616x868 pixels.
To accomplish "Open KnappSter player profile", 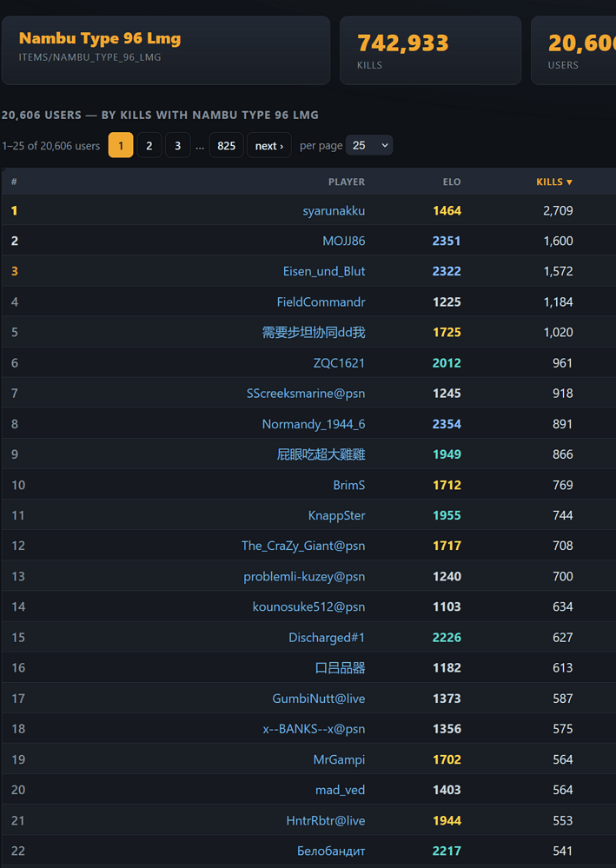I will click(x=336, y=515).
